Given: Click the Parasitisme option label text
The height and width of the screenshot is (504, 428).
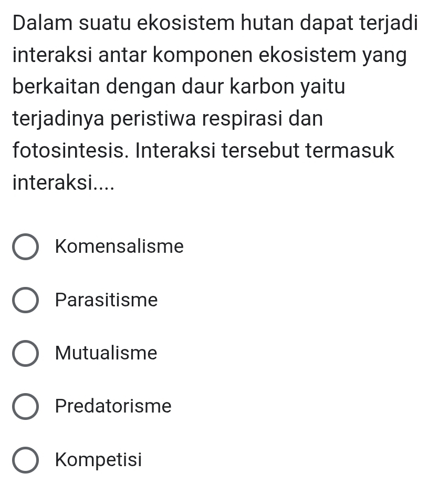Looking at the screenshot, I should tap(106, 300).
